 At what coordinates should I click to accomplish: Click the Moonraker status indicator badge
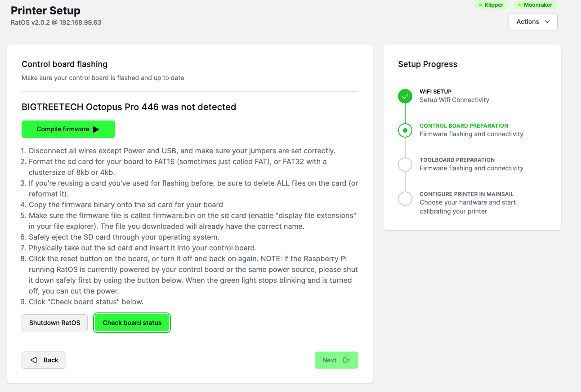pyautogui.click(x=536, y=5)
